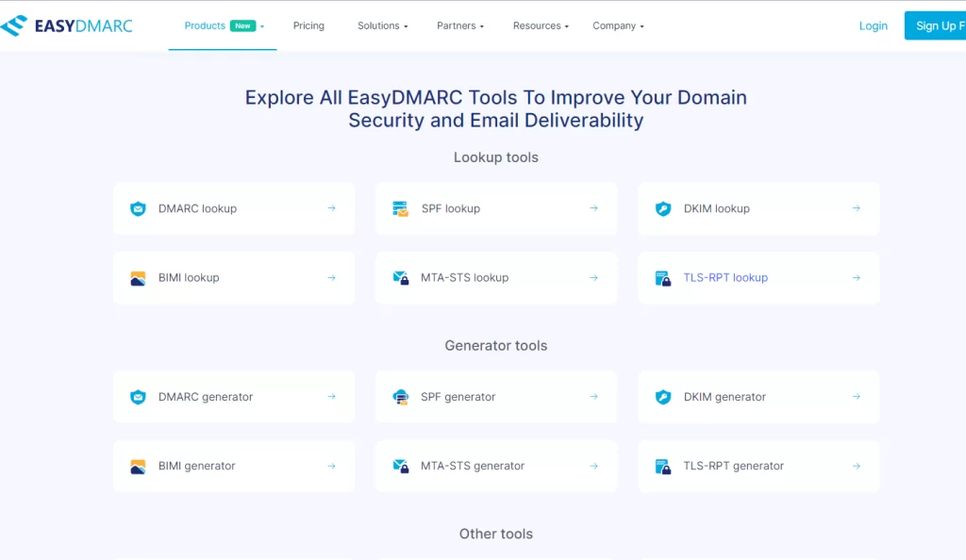Screen dimensions: 966x560
Task: Open the DMARC lookup tool
Action: click(234, 208)
